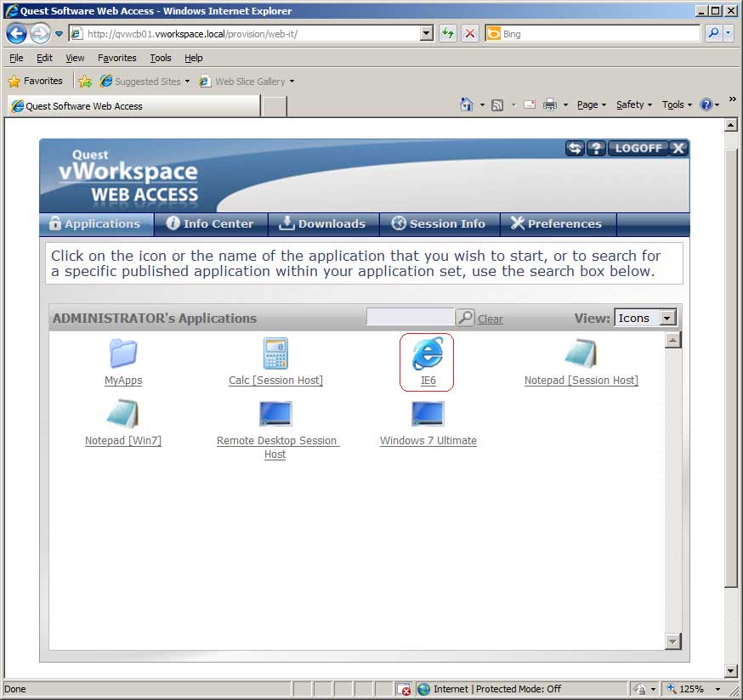Go back with the browser Back arrow
This screenshot has height=700, width=743.
tap(17, 34)
